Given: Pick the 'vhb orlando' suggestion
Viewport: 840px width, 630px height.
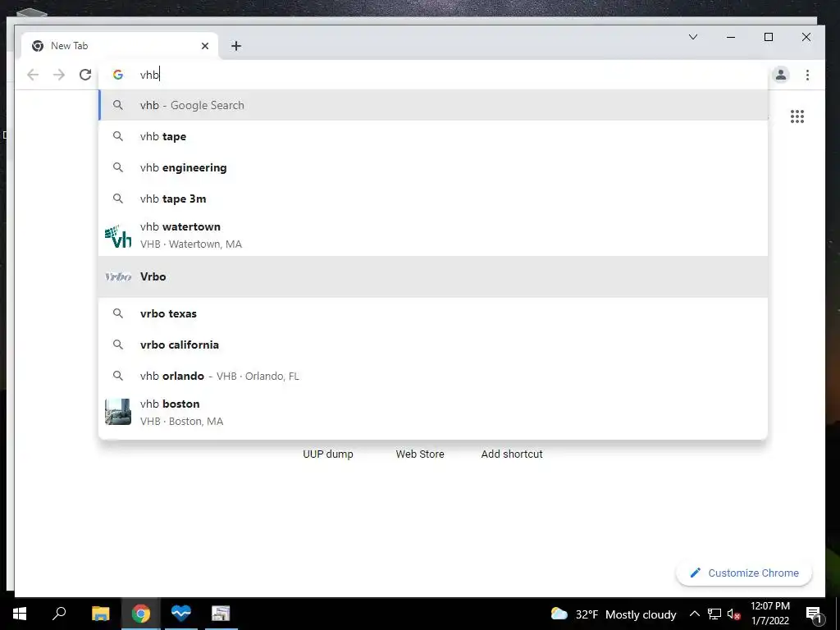Looking at the screenshot, I should click(x=433, y=376).
